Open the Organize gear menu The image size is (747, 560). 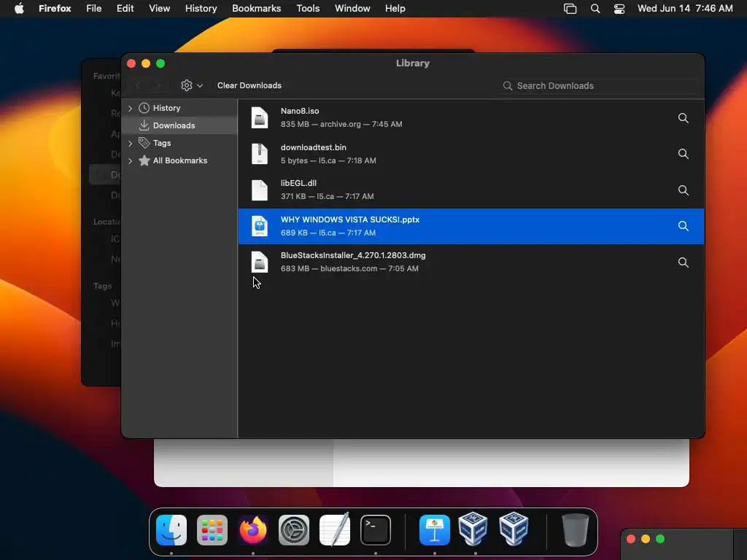(x=192, y=85)
